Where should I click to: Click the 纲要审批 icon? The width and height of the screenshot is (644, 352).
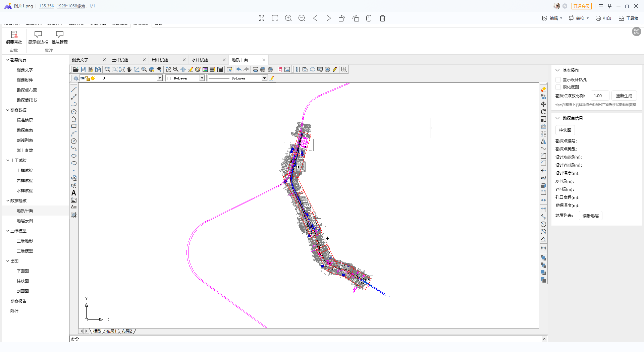[14, 38]
